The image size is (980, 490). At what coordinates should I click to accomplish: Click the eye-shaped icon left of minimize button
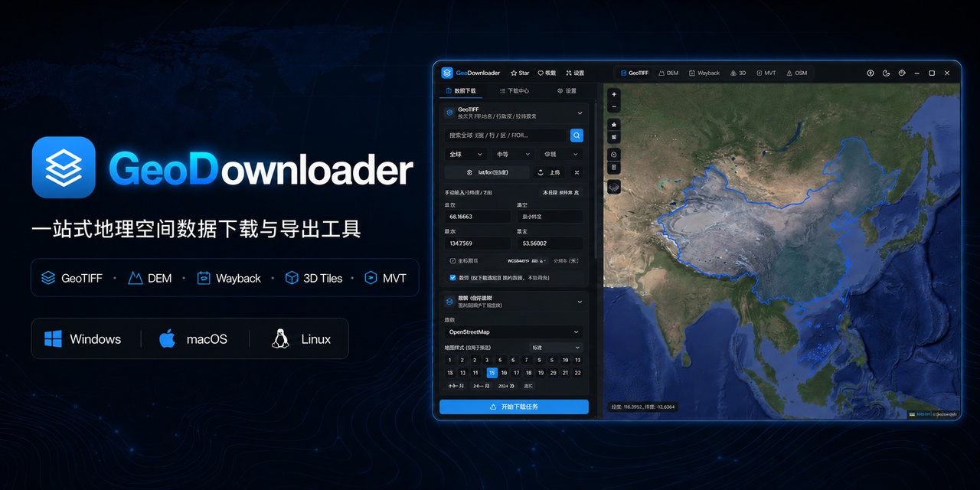[x=902, y=73]
